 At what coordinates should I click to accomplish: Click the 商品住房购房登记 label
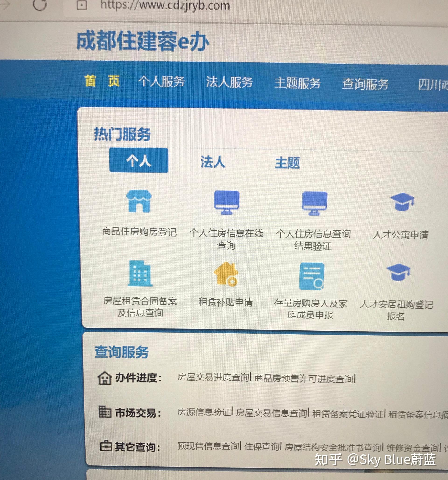click(139, 232)
